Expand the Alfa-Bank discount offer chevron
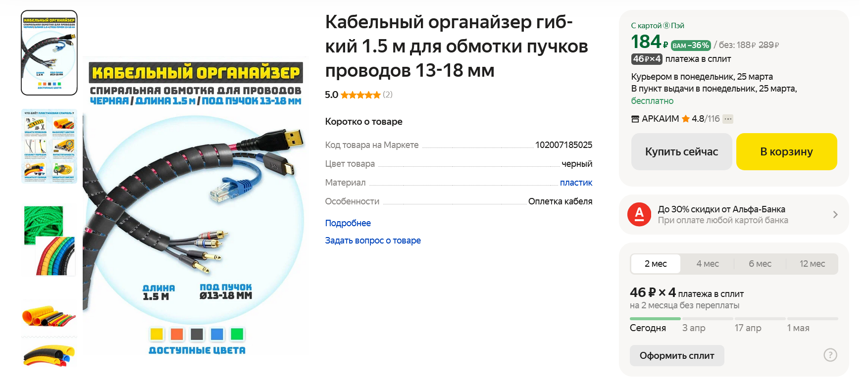 835,214
